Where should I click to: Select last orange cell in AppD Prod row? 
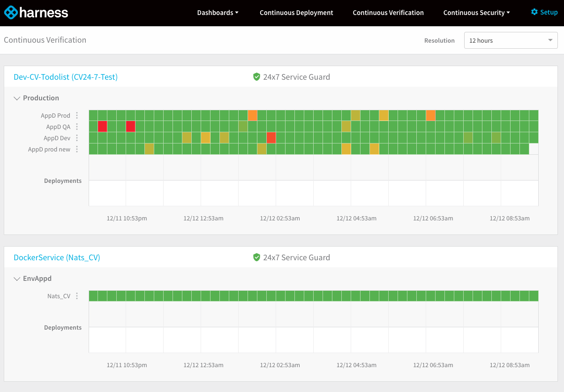click(430, 115)
